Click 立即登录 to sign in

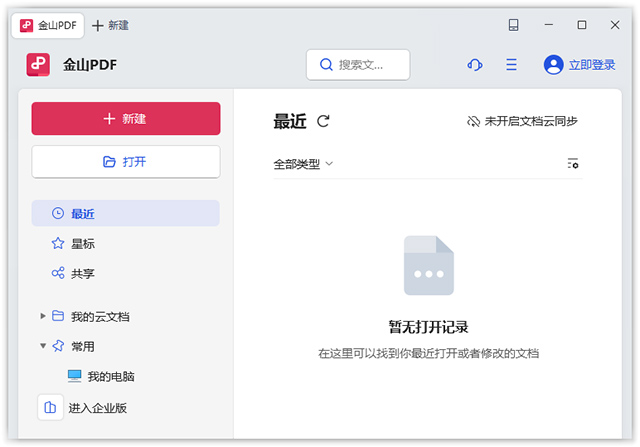coord(592,64)
